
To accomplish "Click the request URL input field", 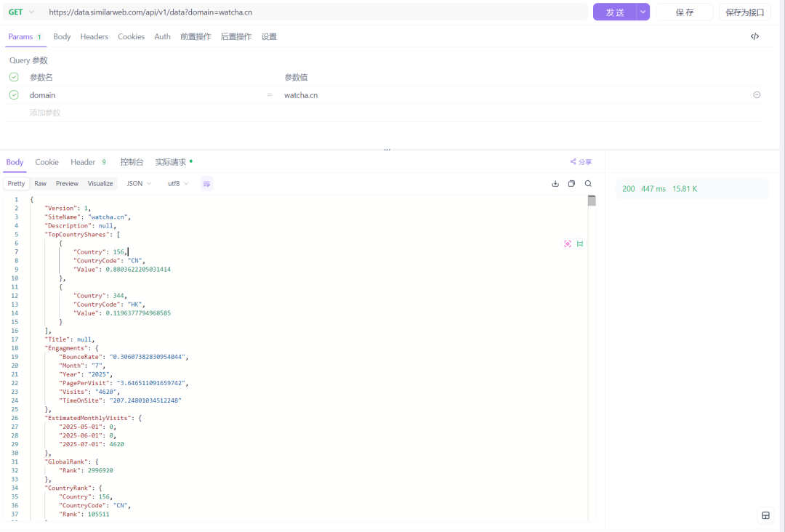I will 313,12.
